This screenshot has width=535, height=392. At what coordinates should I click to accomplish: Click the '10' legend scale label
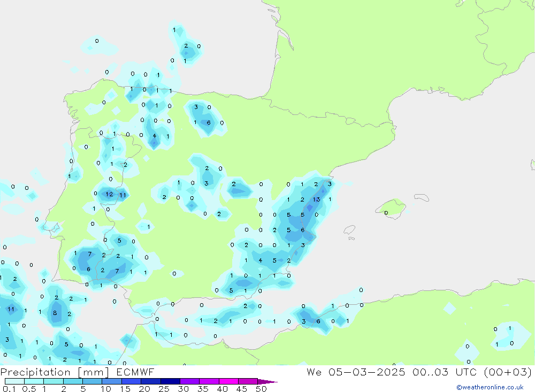(x=106, y=389)
